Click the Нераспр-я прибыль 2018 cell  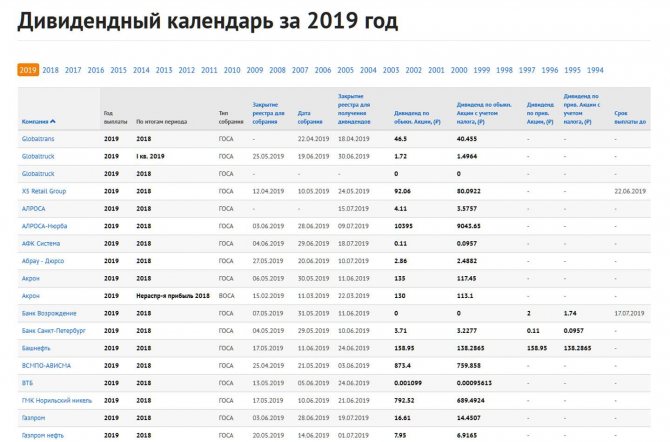(x=173, y=296)
